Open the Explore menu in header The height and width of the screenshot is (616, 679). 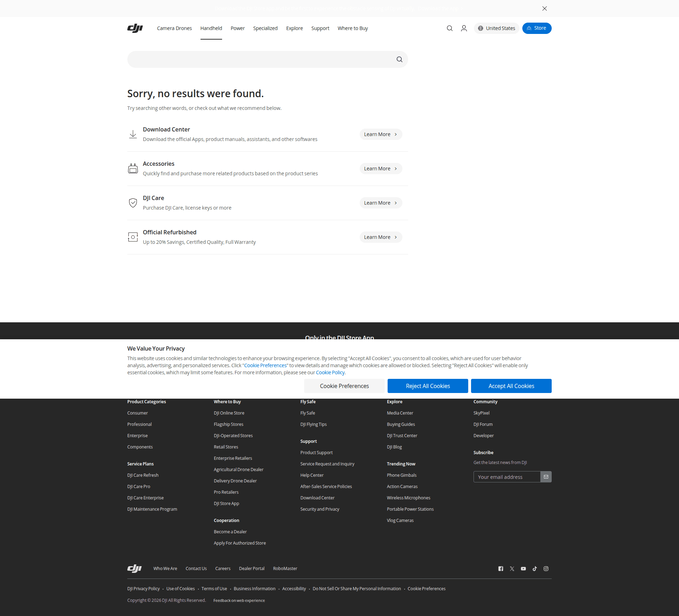tap(295, 28)
